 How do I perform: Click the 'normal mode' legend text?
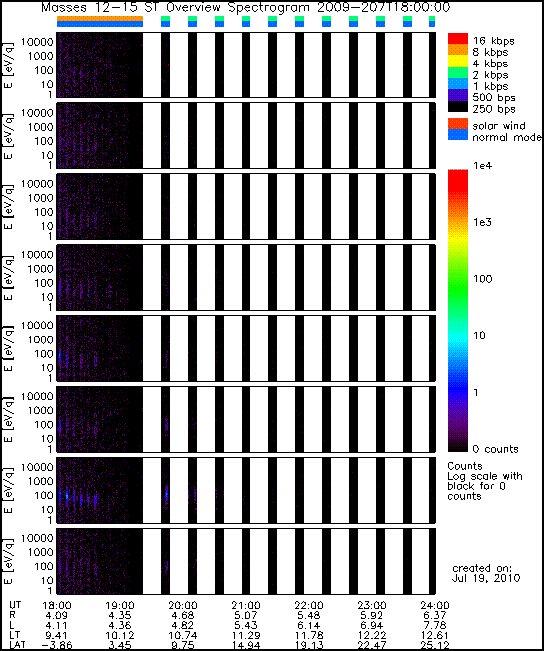(507, 137)
